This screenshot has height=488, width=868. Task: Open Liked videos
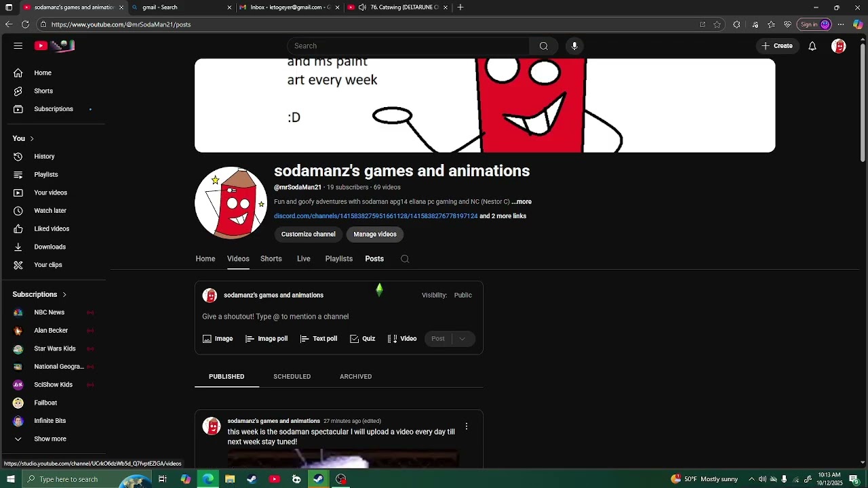(53, 229)
